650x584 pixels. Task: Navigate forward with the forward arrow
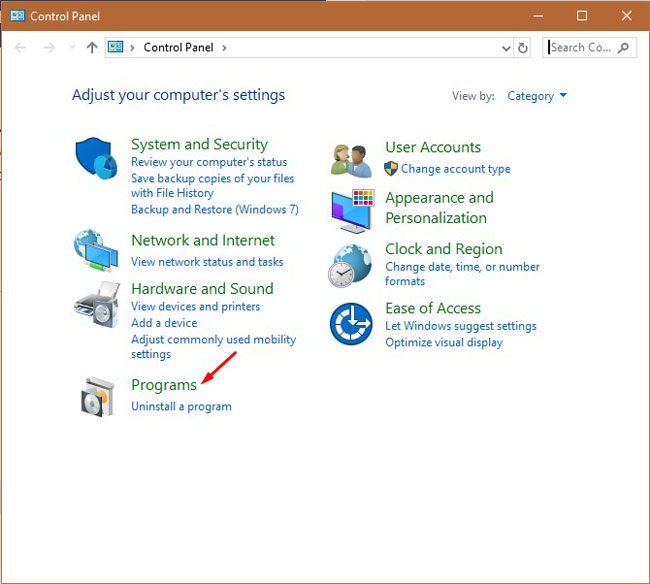pos(49,48)
